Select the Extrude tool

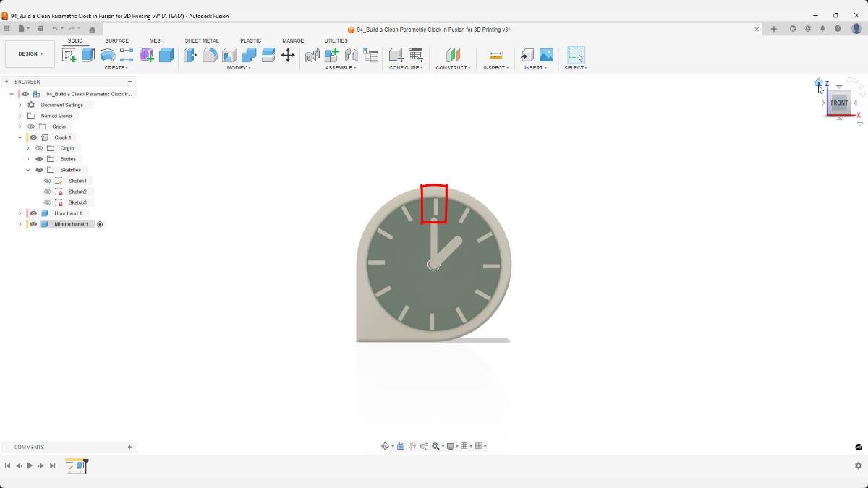point(87,55)
